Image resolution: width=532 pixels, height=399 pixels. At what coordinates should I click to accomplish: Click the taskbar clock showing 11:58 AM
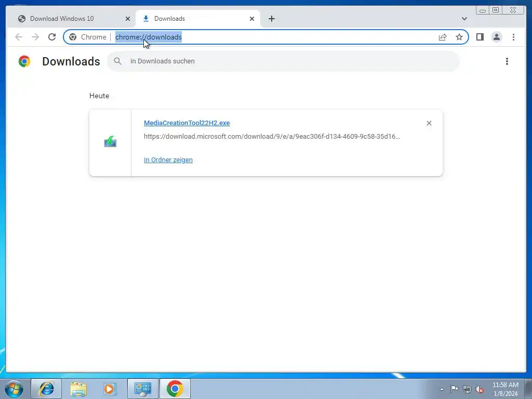tap(505, 389)
